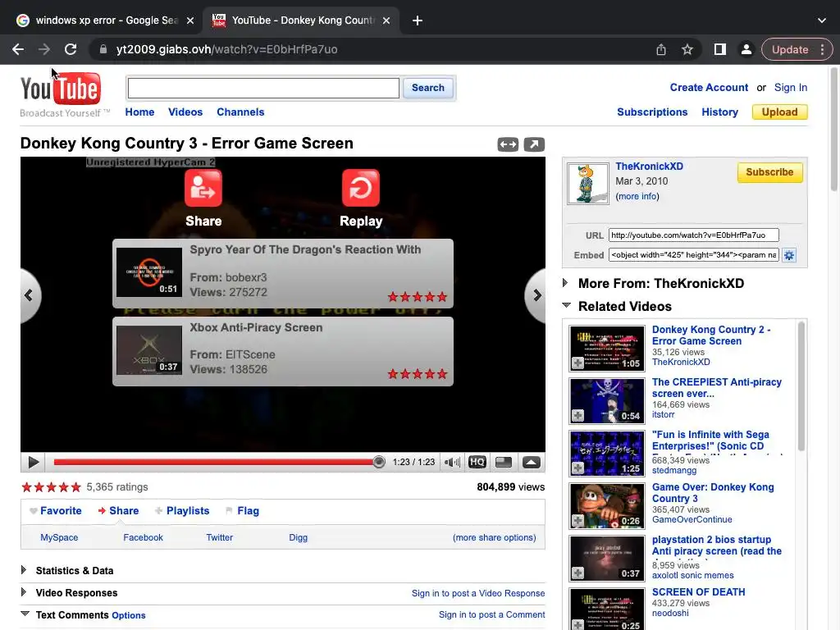Screen dimensions: 840x630
Task: Click the Replay icon in player
Action: click(361, 188)
